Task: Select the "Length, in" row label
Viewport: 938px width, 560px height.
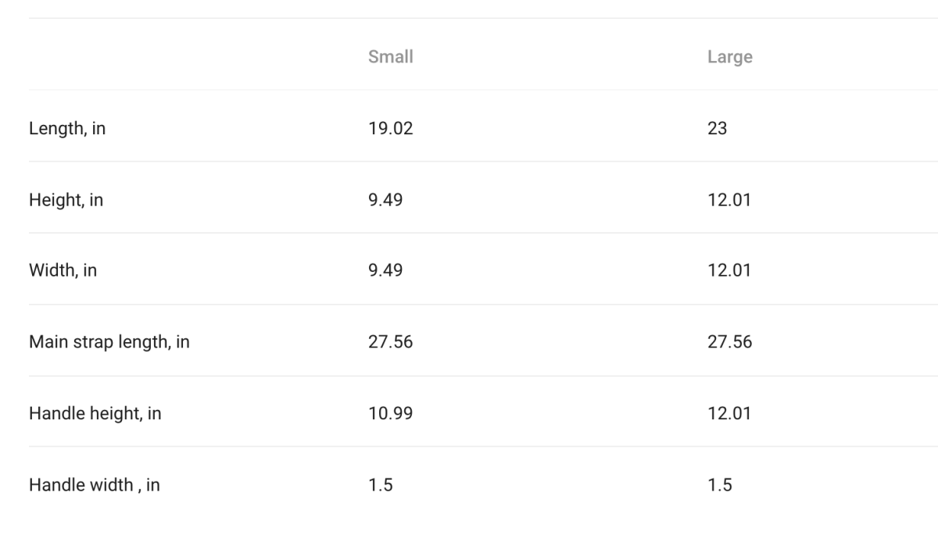Action: (67, 129)
